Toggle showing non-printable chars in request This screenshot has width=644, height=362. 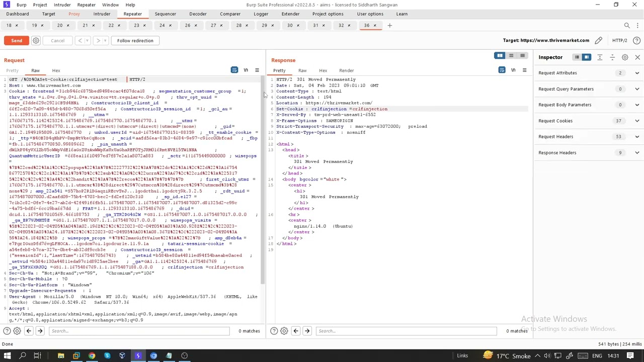(x=246, y=70)
